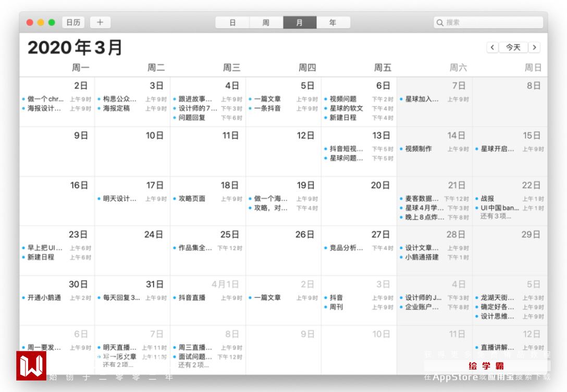This screenshot has height=392, width=567.
Task: Select event 海报定稿 on 3日
Action: (132, 108)
